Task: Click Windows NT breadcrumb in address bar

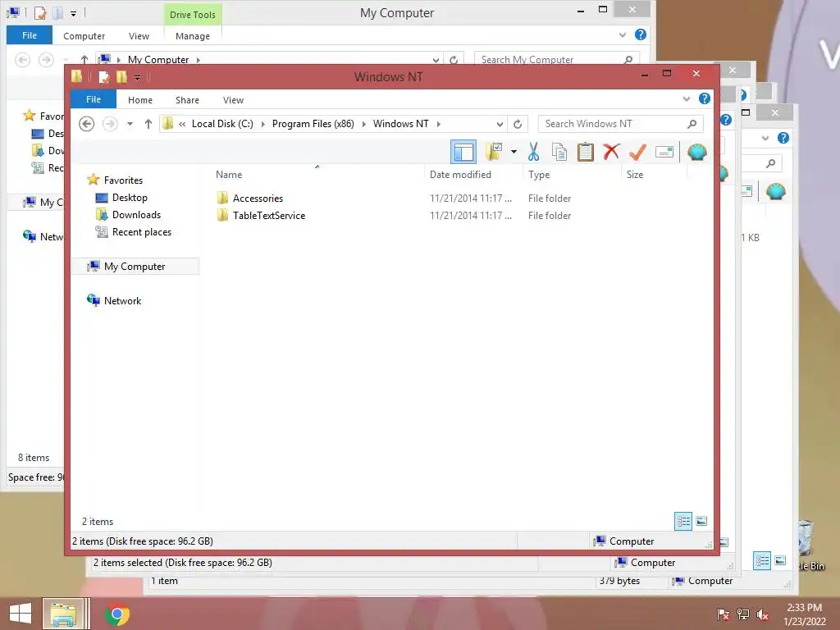Action: pos(400,124)
